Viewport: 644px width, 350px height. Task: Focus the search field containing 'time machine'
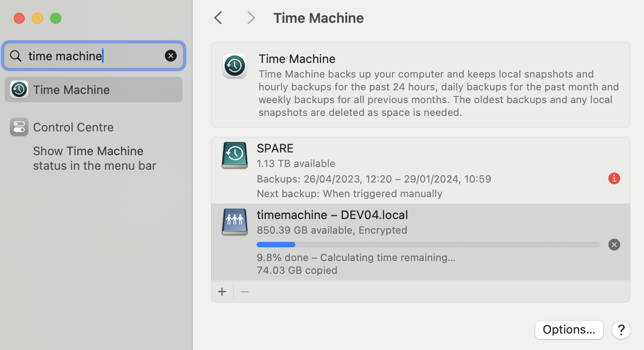coord(93,56)
